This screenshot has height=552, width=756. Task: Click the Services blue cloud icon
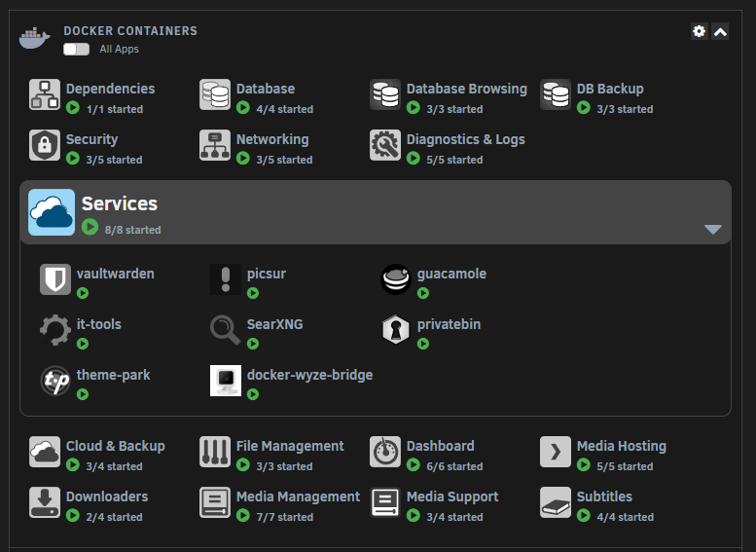coord(52,212)
